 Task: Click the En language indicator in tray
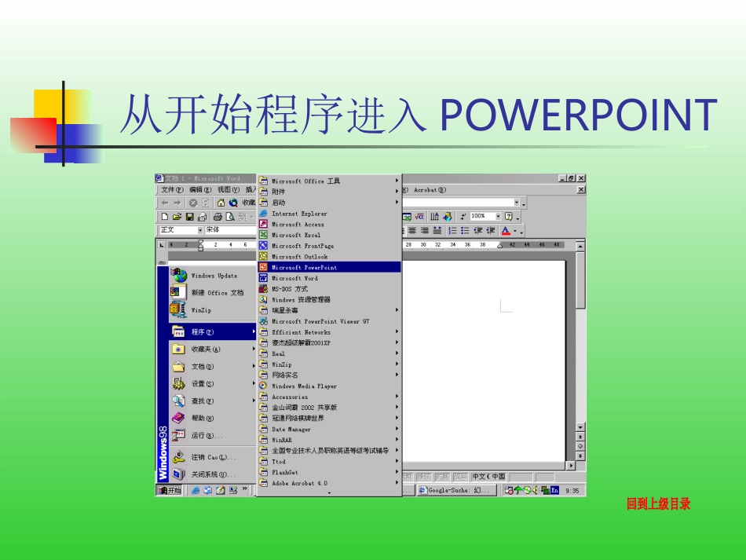(554, 490)
